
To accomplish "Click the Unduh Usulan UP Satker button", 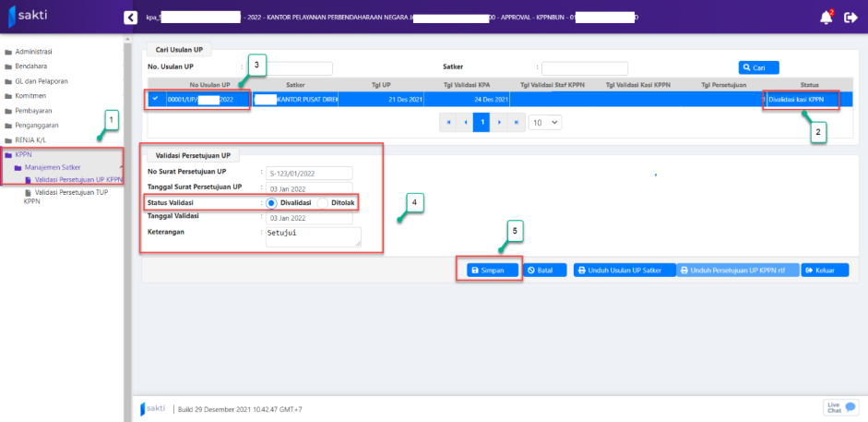I will point(622,270).
